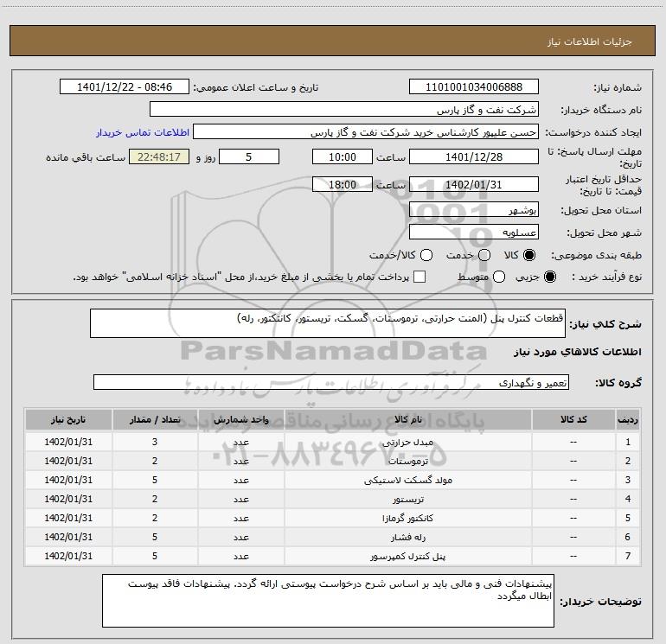Toggle the اسناد خزانه اسلامی payment checkbox

419,277
